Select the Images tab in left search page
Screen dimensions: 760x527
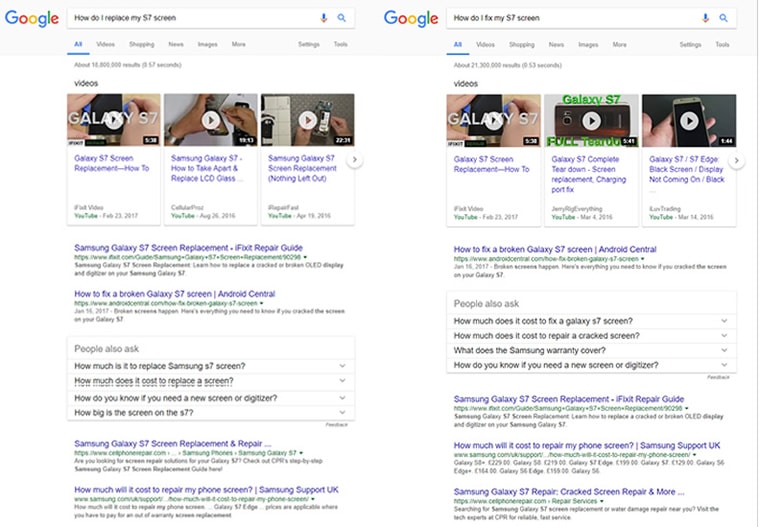tap(207, 44)
